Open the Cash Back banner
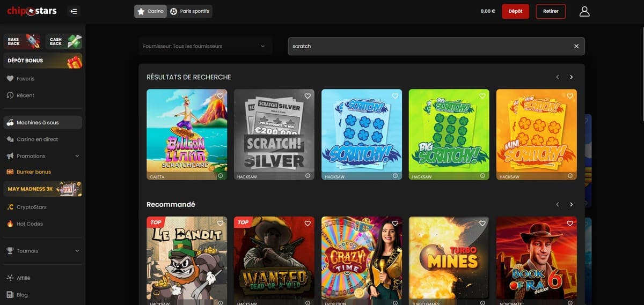644x305 pixels. coord(64,41)
